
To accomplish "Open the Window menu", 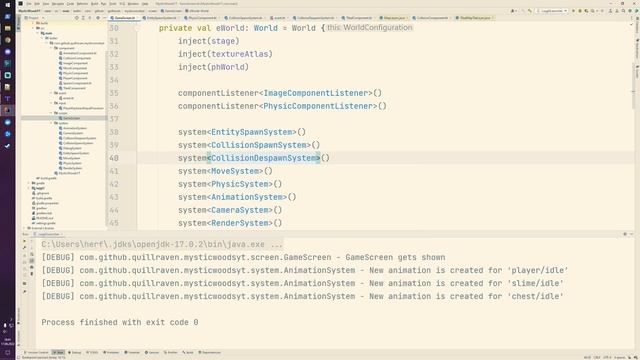I will coord(133,4).
